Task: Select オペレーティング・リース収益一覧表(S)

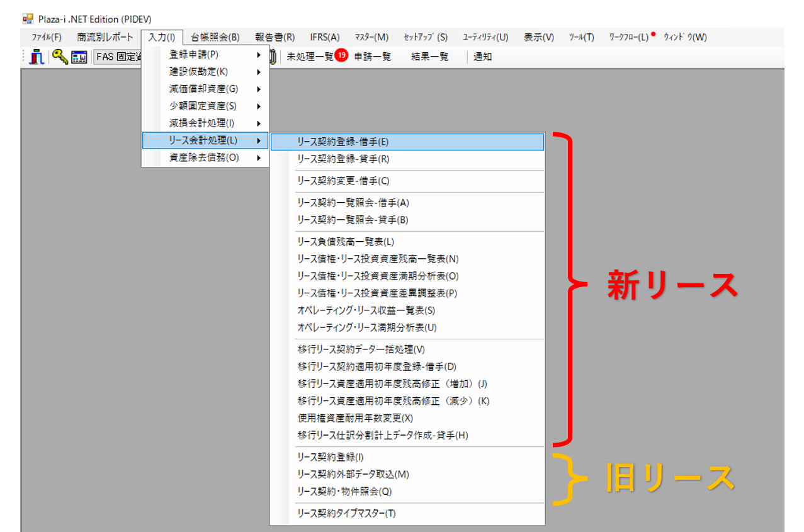Action: (x=407, y=310)
